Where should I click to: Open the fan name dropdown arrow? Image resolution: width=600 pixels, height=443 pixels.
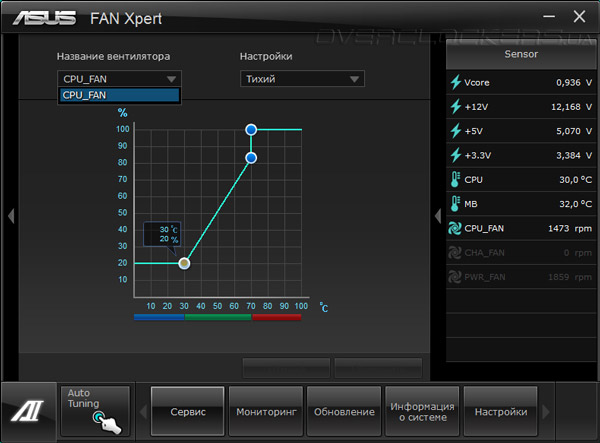pos(171,79)
